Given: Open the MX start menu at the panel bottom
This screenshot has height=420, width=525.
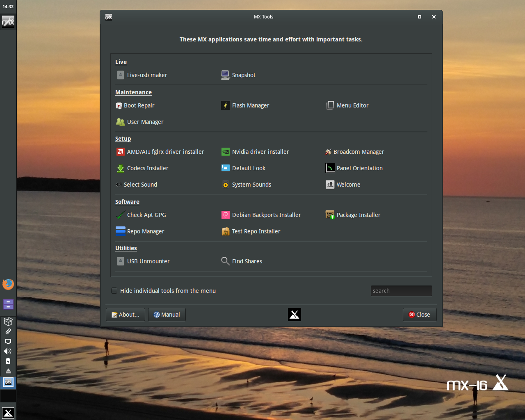Looking at the screenshot, I should coord(8,413).
